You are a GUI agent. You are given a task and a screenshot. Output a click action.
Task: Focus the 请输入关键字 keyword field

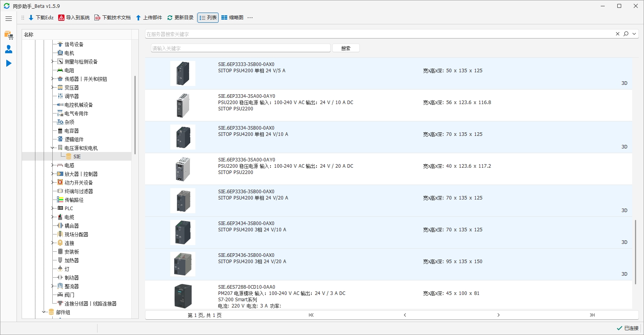tap(241, 48)
